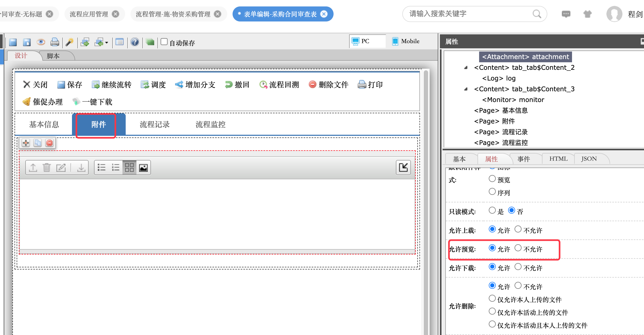Click the 一键下载 button
The height and width of the screenshot is (335, 644).
[x=93, y=102]
